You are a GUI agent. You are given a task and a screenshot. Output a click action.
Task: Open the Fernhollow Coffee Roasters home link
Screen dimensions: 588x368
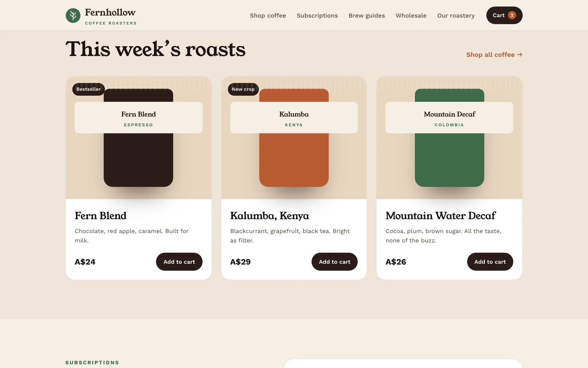(x=101, y=16)
